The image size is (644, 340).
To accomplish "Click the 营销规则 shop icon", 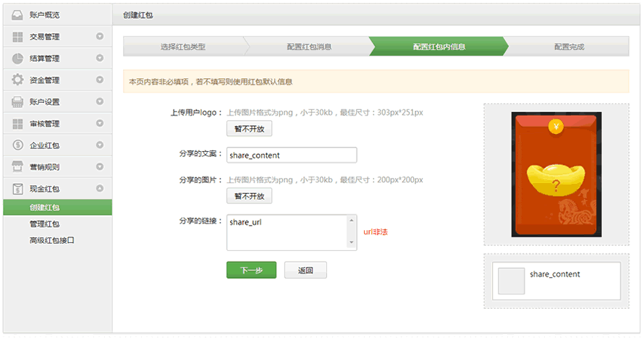I will click(x=17, y=166).
